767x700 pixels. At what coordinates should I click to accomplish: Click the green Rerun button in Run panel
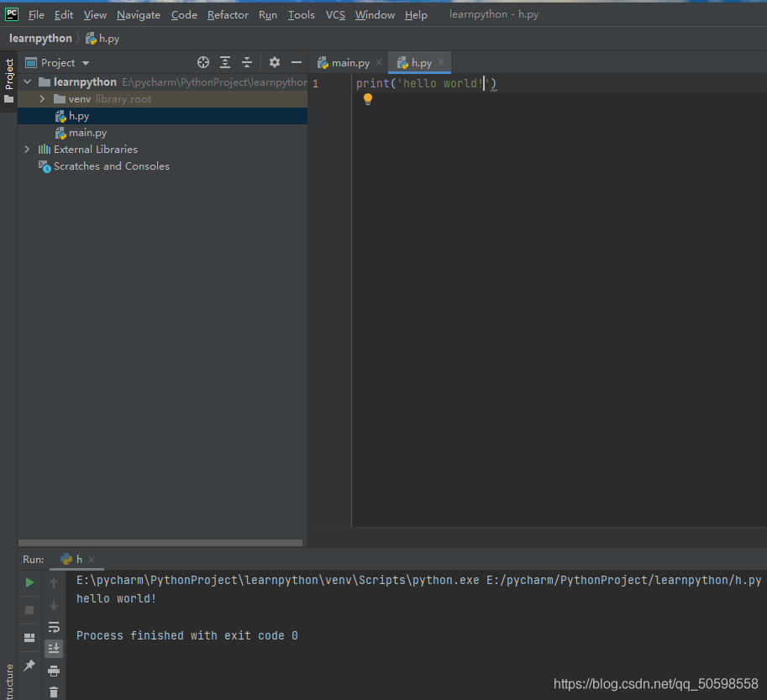point(29,582)
